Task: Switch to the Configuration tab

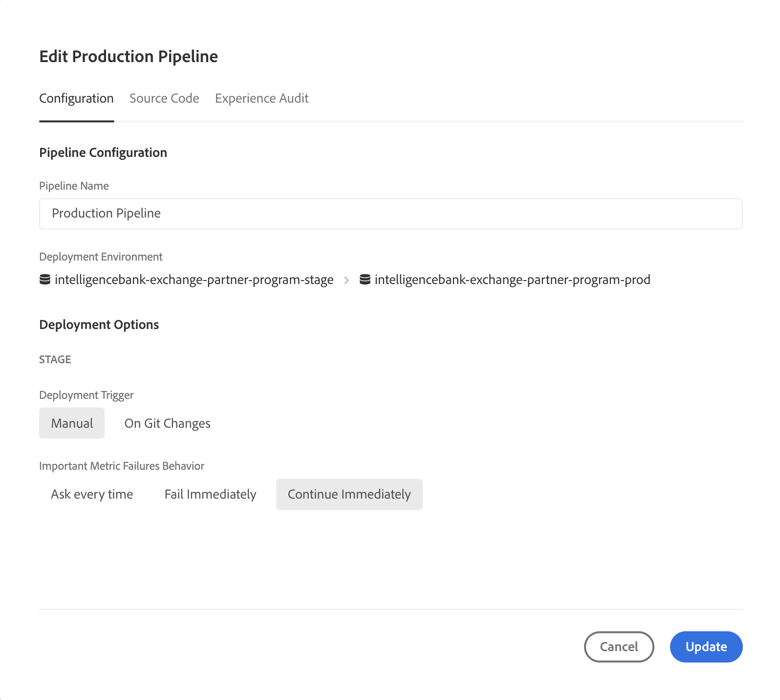Action: pos(76,99)
